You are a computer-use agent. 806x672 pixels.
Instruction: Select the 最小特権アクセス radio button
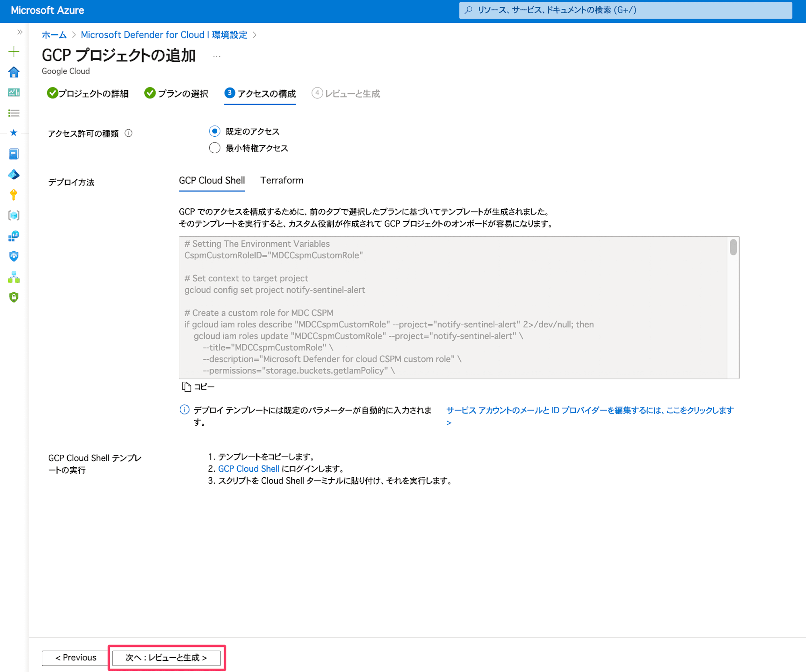click(214, 148)
